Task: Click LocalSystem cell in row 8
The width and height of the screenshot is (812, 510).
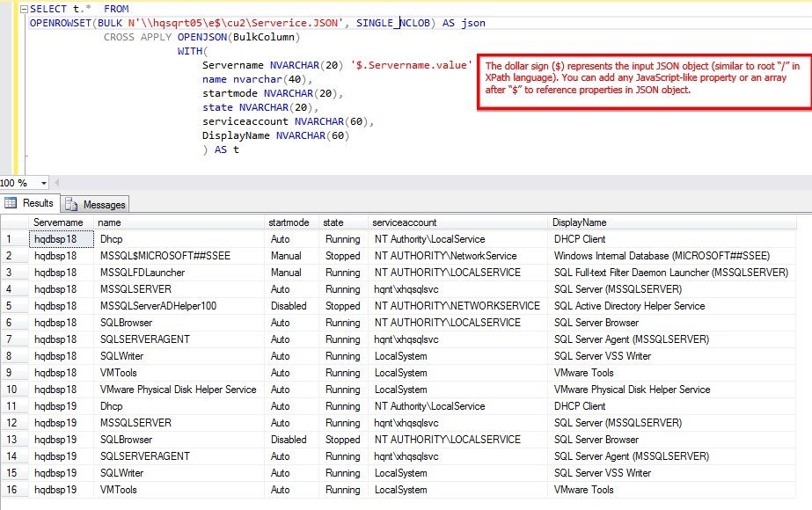Action: (457, 356)
